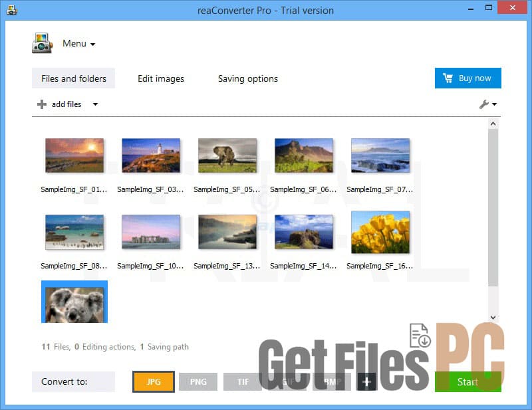Image resolution: width=532 pixels, height=410 pixels.
Task: Click the add files label
Action: pyautogui.click(x=66, y=104)
